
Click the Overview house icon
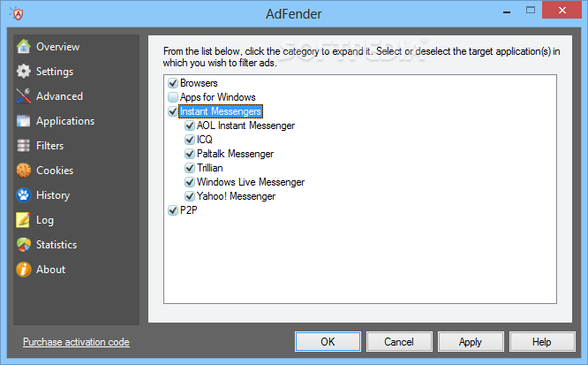click(24, 47)
